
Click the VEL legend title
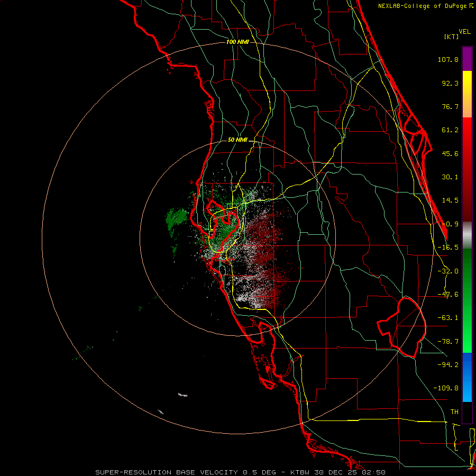[x=464, y=32]
